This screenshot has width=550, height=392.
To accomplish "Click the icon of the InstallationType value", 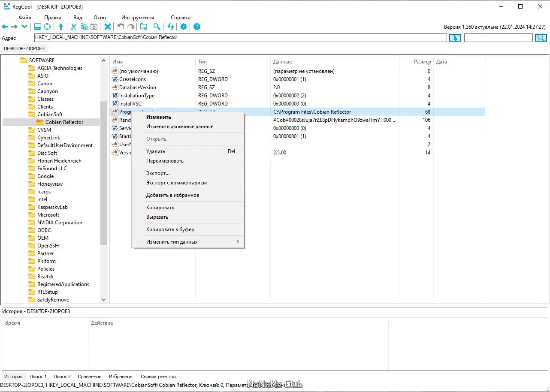I will click(x=115, y=96).
